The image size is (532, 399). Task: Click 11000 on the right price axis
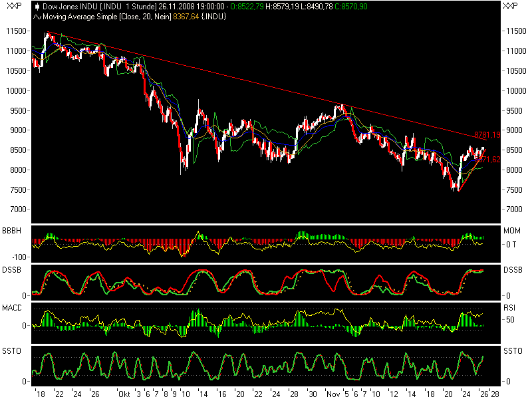tap(516, 51)
